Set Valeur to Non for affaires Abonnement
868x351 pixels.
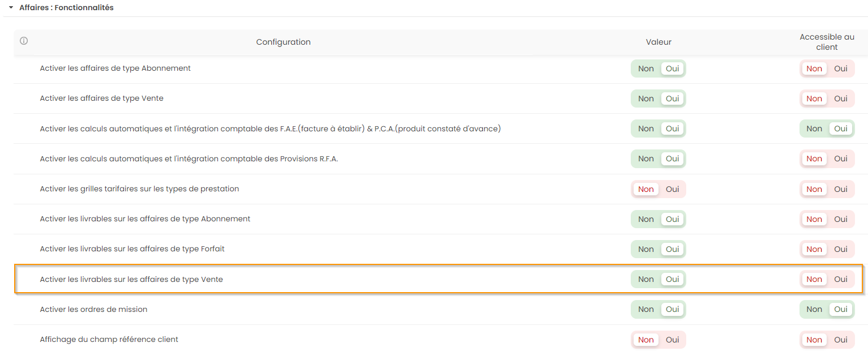pos(645,69)
